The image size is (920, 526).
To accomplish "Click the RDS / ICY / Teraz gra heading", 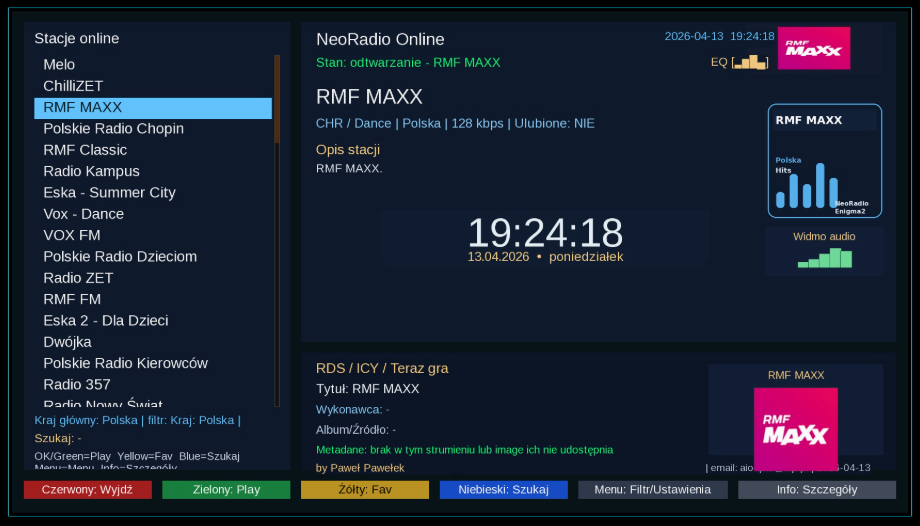I will coord(382,369).
